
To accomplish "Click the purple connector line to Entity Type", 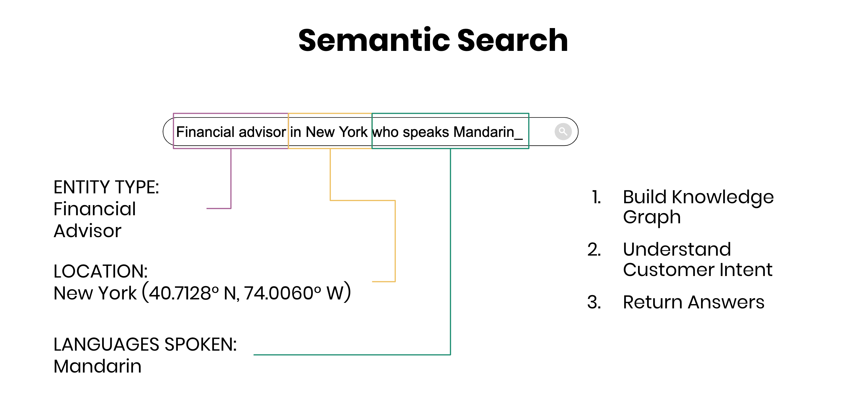I will (231, 179).
